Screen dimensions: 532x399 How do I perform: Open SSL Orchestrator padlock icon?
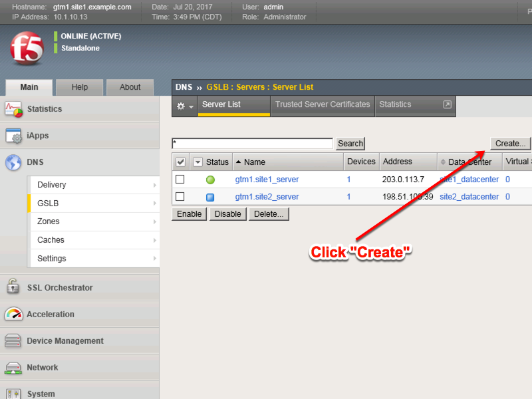pyautogui.click(x=13, y=286)
